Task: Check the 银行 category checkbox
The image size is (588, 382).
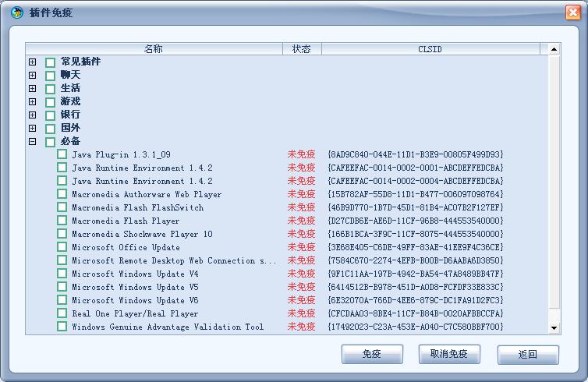Action: [x=50, y=115]
